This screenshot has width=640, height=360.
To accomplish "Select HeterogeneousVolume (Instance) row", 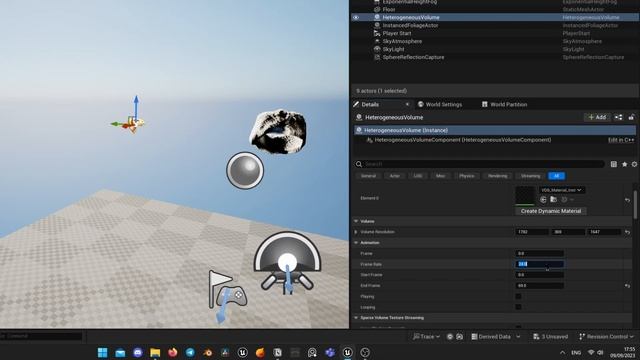I will click(495, 130).
